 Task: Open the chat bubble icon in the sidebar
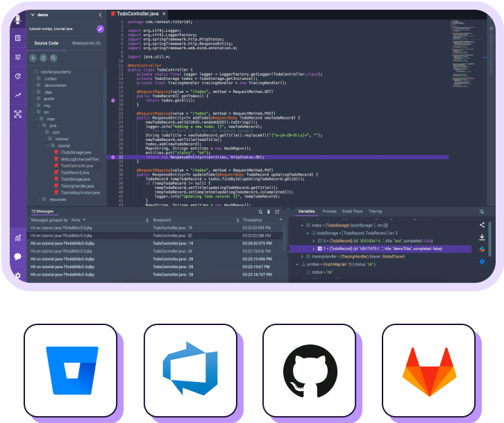(x=18, y=256)
